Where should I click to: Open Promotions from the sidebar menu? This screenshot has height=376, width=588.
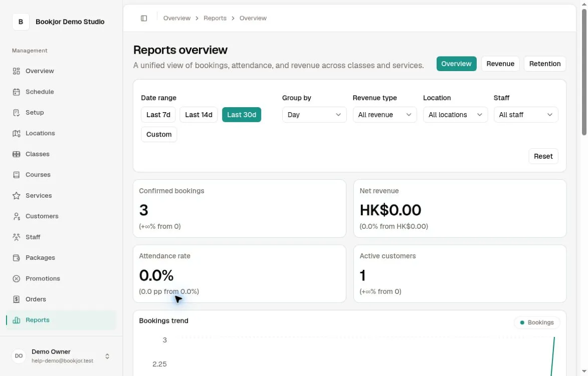pos(61,279)
